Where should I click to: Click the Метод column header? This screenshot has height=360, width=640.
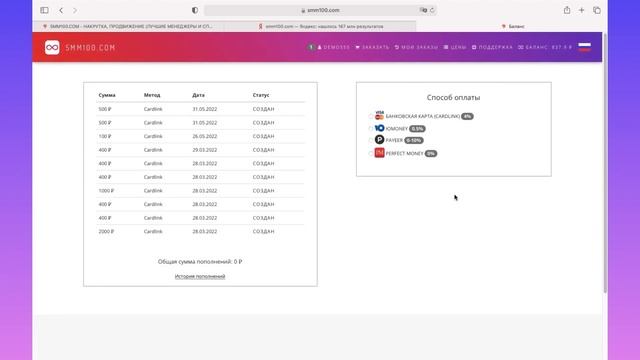pos(152,95)
